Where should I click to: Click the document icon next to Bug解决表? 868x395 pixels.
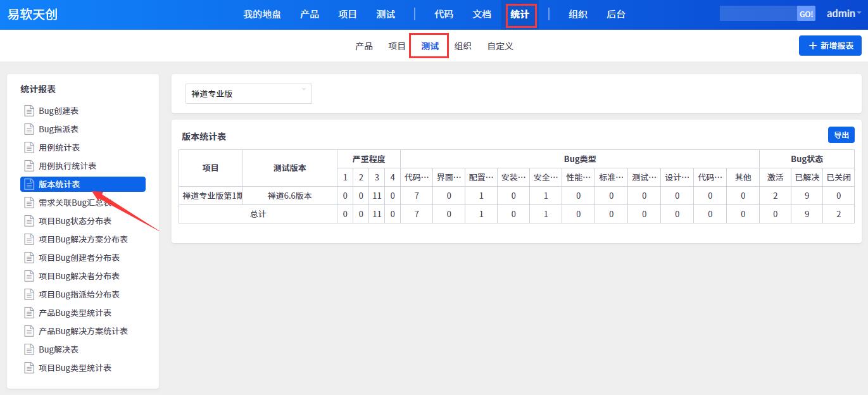coord(28,349)
